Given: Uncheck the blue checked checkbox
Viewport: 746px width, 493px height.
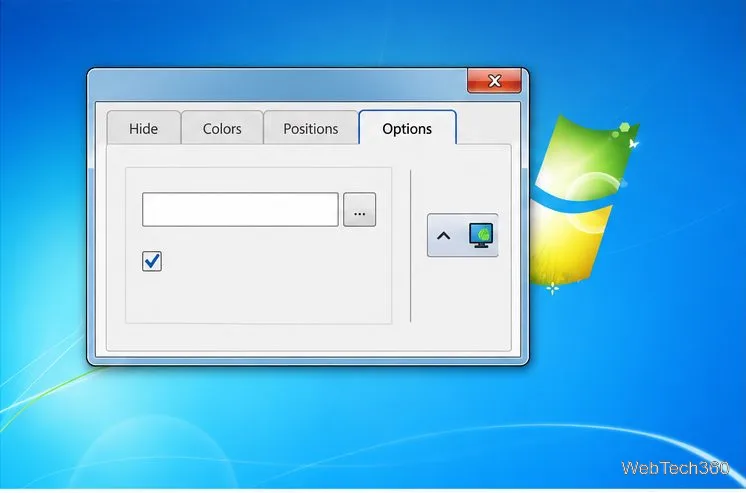Looking at the screenshot, I should point(152,261).
